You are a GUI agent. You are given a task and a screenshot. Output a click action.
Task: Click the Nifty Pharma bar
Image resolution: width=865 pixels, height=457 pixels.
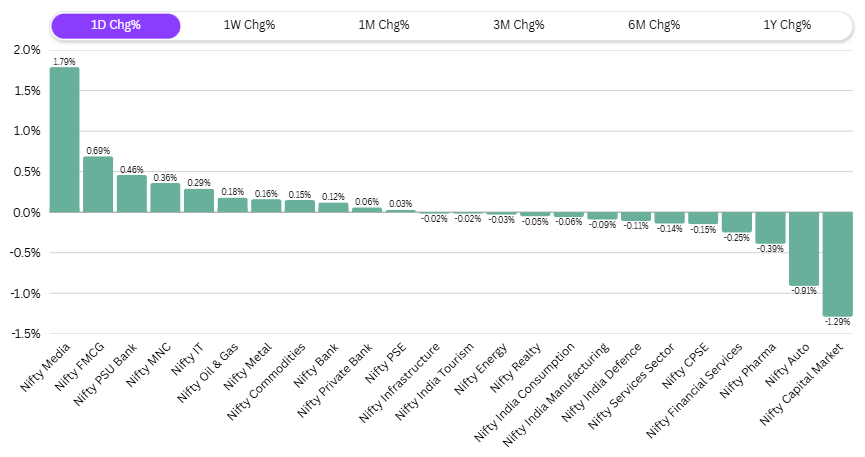770,228
